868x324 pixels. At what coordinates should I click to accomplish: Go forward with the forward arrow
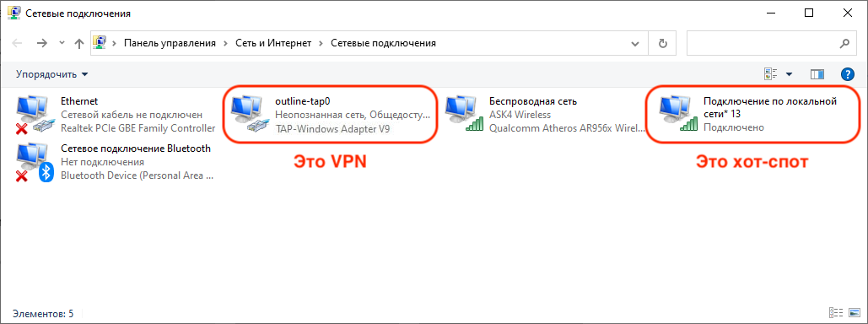pyautogui.click(x=42, y=43)
